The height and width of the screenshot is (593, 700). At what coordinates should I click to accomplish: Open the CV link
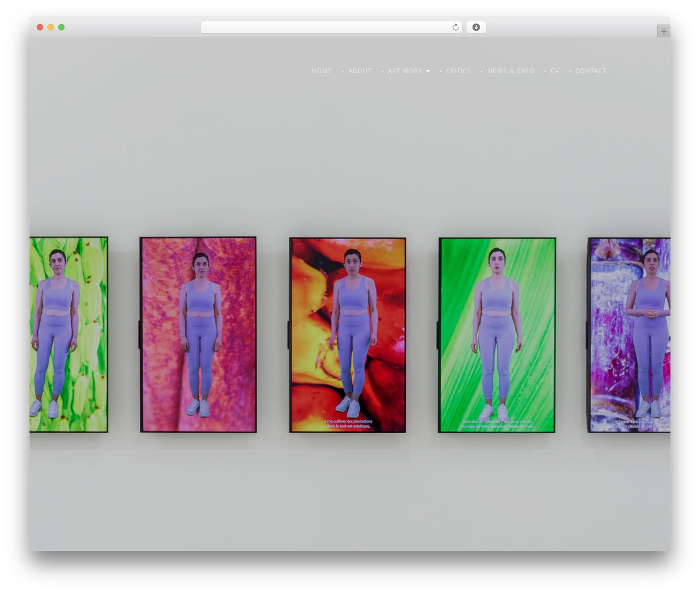coord(555,71)
